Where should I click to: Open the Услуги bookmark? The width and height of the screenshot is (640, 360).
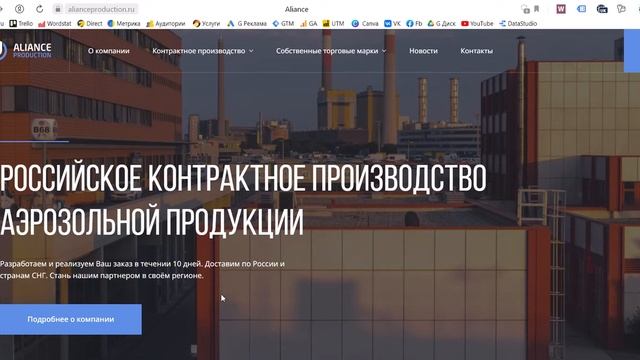[207, 24]
